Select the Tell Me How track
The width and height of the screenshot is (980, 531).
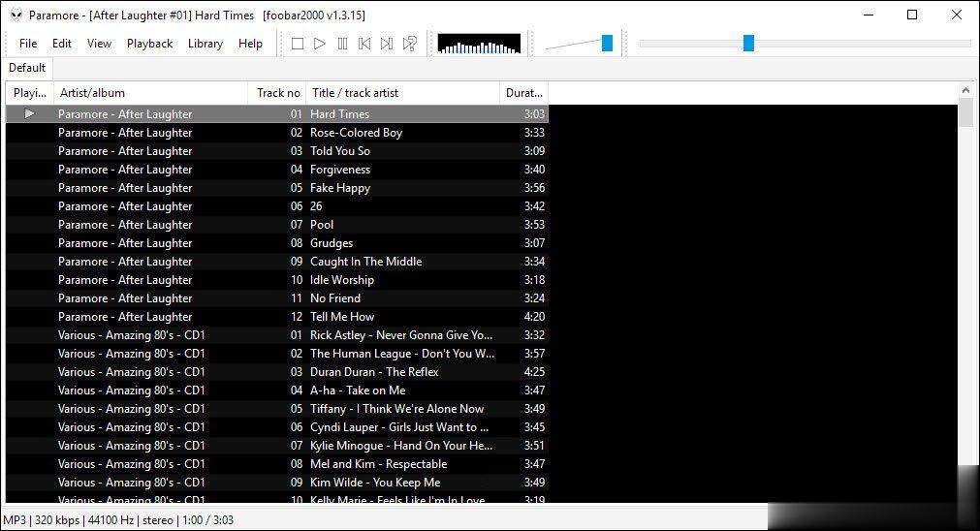point(277,317)
